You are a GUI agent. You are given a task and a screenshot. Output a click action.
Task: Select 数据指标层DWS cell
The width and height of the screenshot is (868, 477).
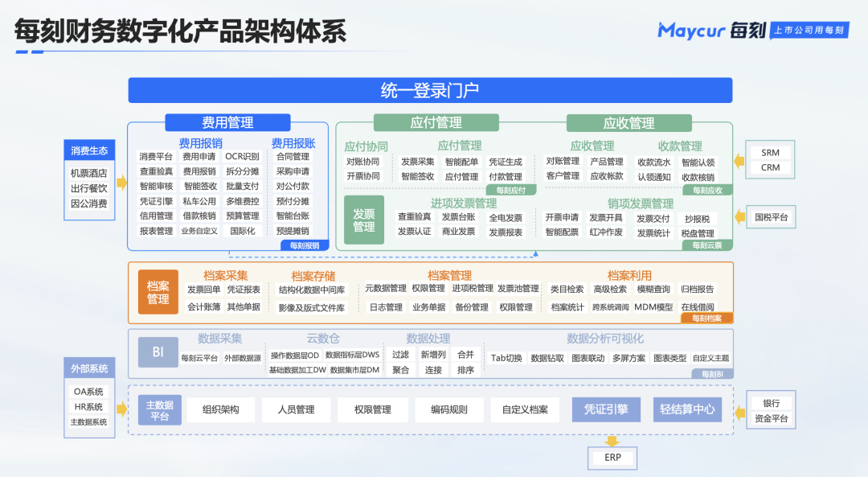pyautogui.click(x=352, y=355)
